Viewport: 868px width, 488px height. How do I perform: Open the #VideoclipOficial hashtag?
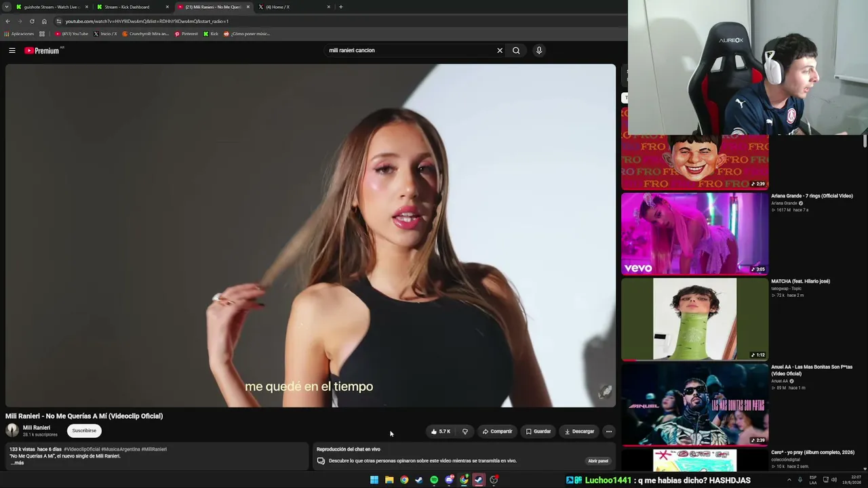(x=81, y=449)
